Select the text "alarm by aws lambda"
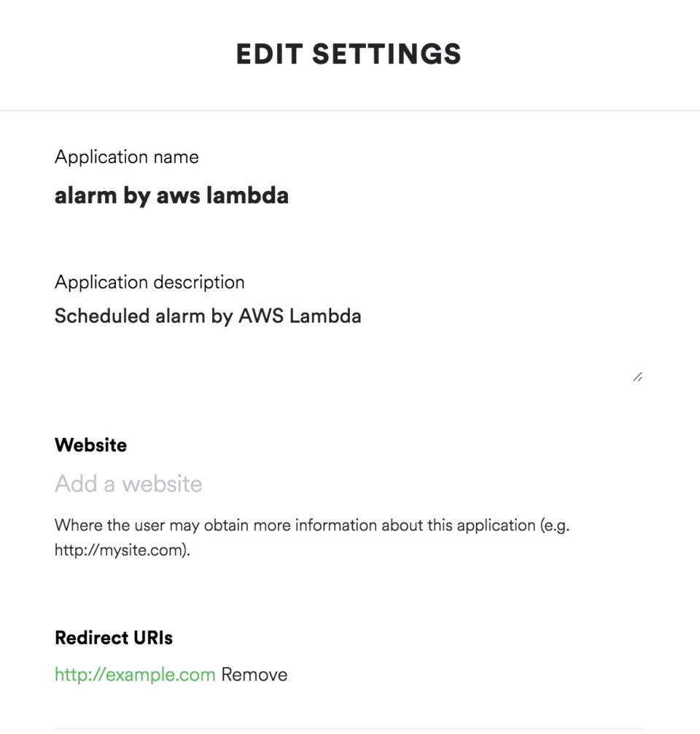The height and width of the screenshot is (734, 700). click(x=171, y=195)
